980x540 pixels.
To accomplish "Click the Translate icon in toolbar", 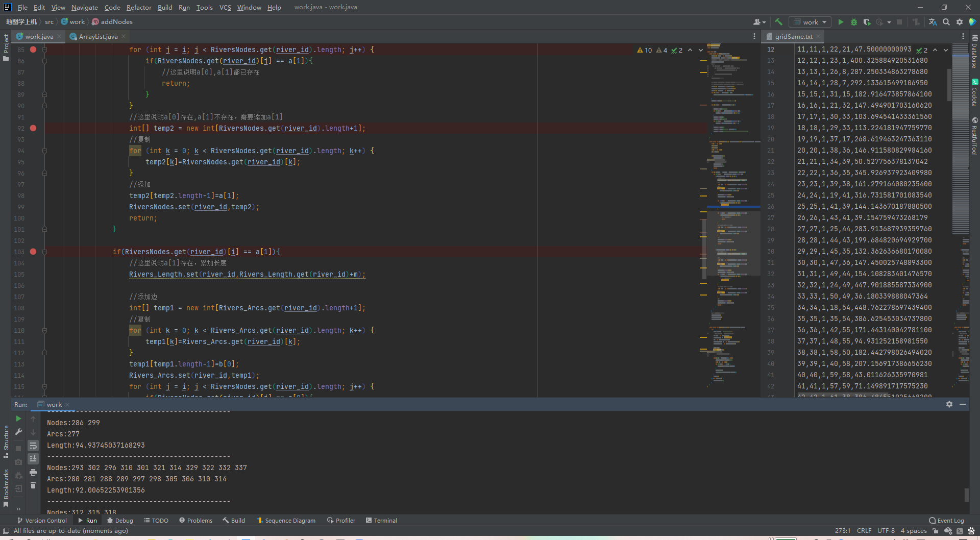I will [x=933, y=22].
